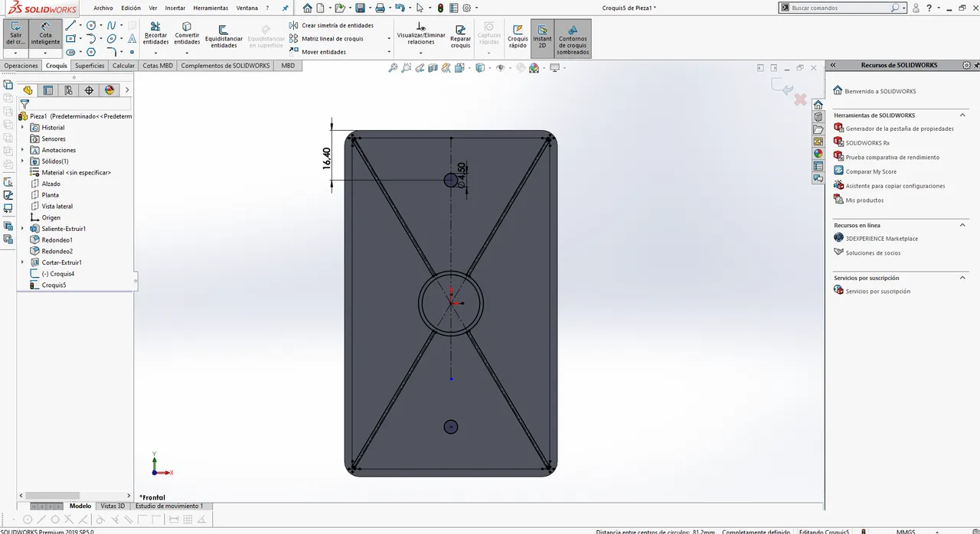Click Recortar entidades tool
This screenshot has width=980, height=534.
click(155, 34)
